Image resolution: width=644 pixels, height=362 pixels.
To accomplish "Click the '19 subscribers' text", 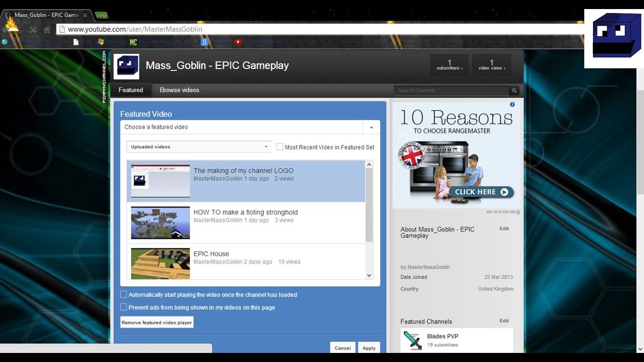I will (443, 345).
